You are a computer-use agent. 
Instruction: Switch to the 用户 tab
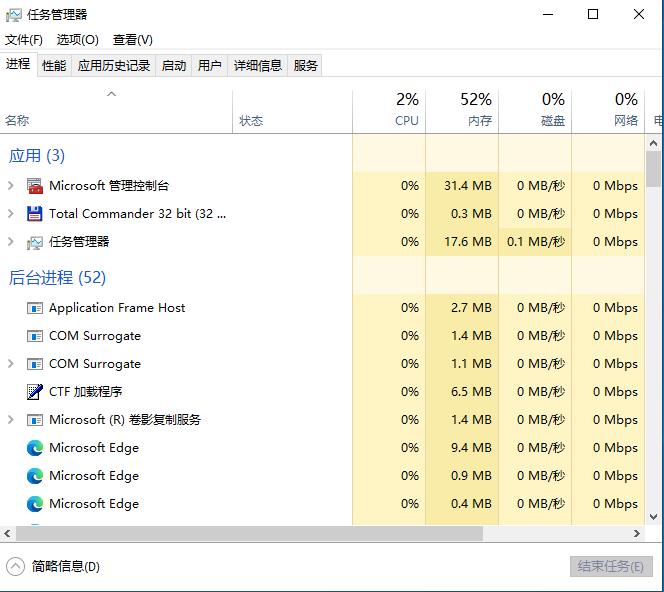(210, 66)
